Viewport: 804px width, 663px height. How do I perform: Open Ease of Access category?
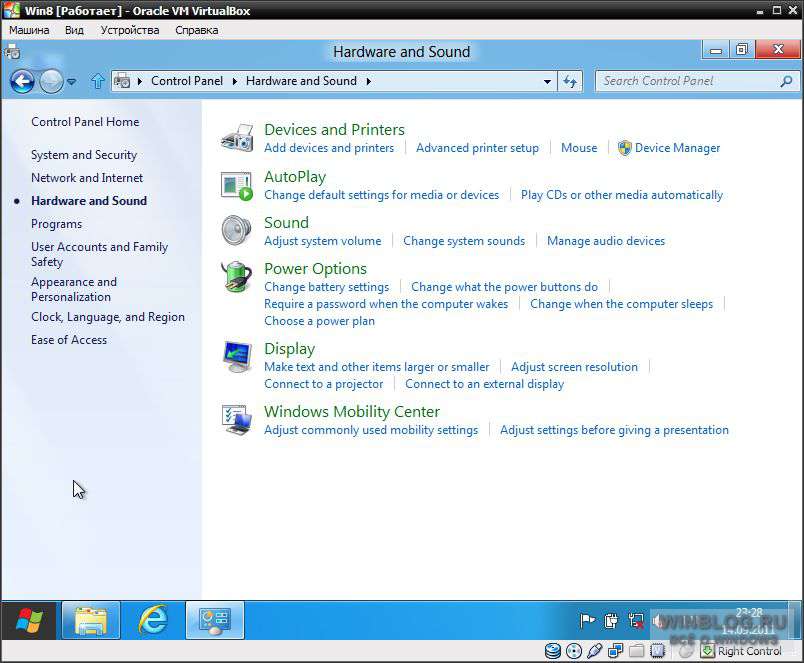click(69, 340)
